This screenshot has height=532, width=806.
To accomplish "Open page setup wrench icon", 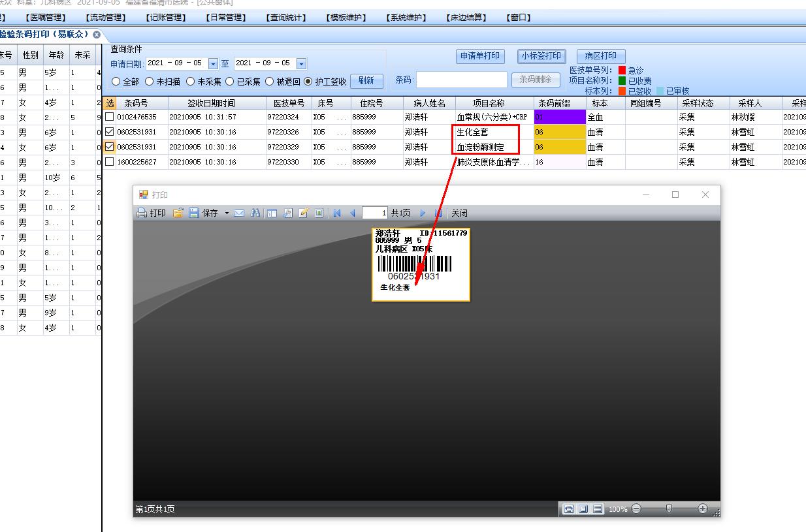I will click(287, 213).
